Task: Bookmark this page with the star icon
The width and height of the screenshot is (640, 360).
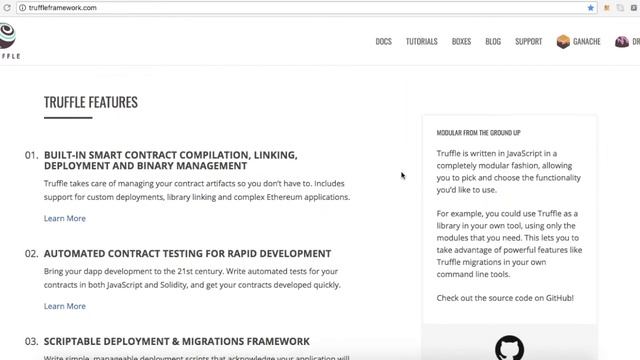Action: pyautogui.click(x=591, y=8)
